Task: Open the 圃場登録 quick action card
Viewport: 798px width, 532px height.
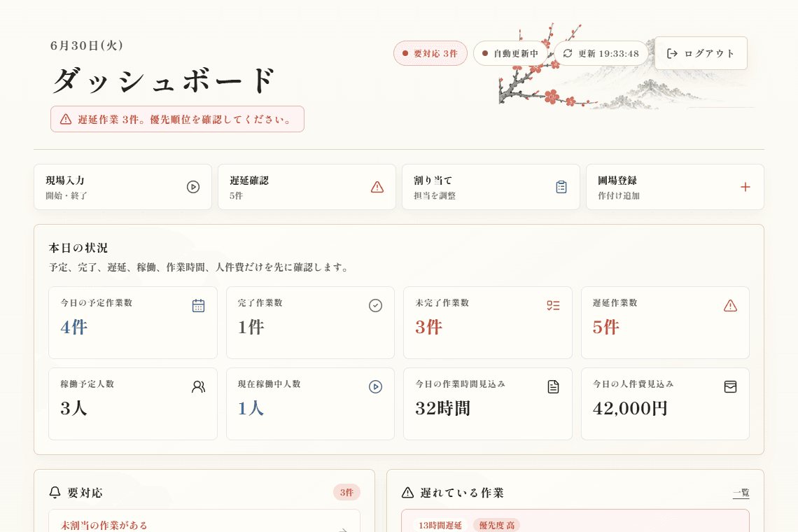Action: (675, 187)
